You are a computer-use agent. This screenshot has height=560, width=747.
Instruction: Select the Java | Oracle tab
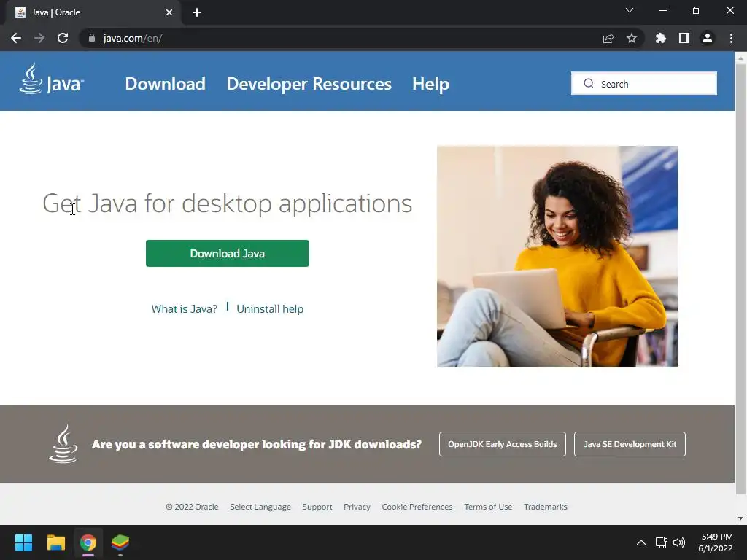coord(93,12)
